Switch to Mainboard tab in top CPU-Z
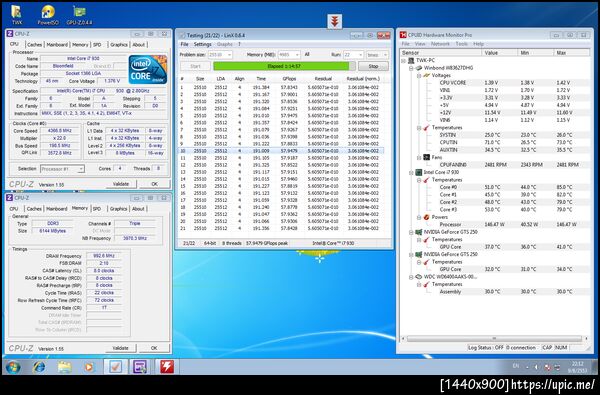This screenshot has height=395, width=600. (x=57, y=45)
